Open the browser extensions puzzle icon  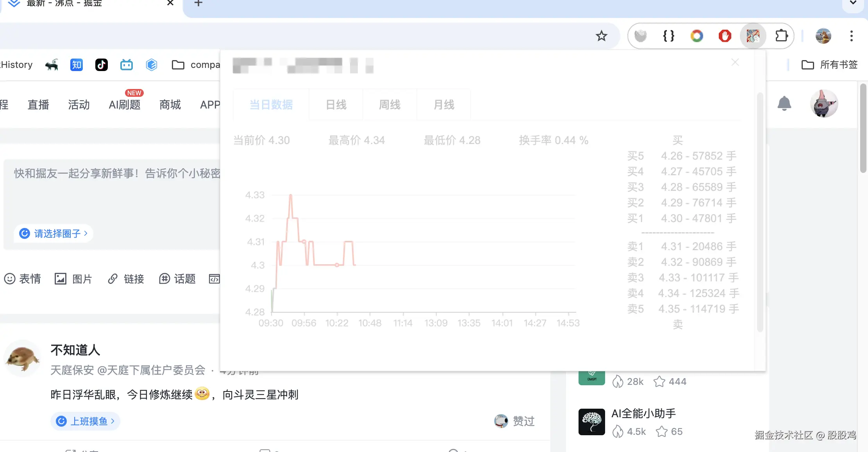tap(782, 36)
